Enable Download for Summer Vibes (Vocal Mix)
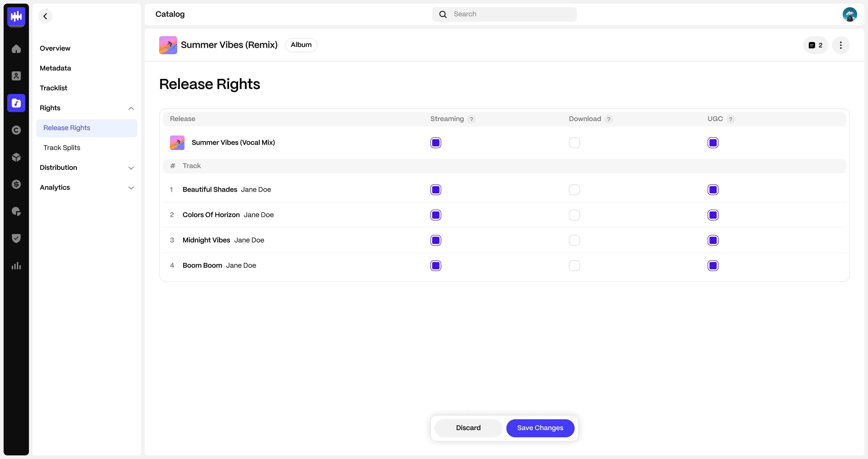The image size is (868, 459). pos(574,143)
